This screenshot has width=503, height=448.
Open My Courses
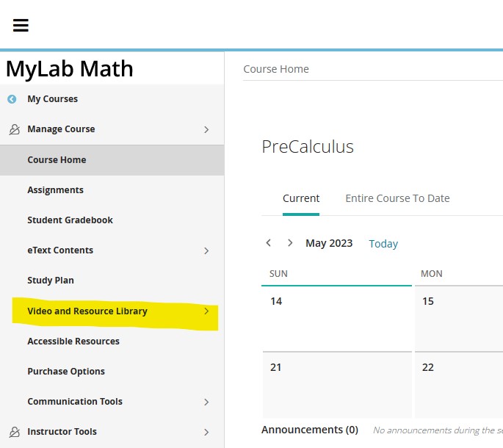53,99
